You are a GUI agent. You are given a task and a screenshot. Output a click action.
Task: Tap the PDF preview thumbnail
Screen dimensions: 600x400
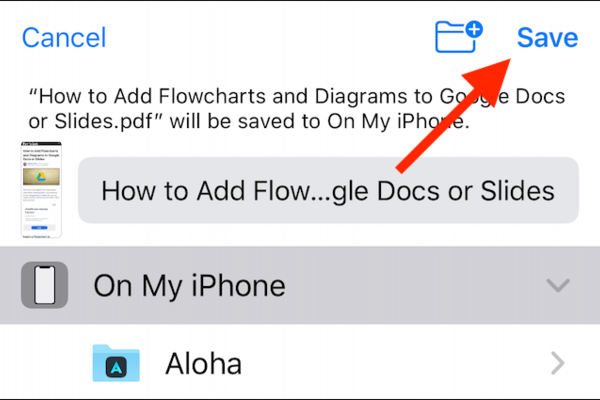pos(41,190)
